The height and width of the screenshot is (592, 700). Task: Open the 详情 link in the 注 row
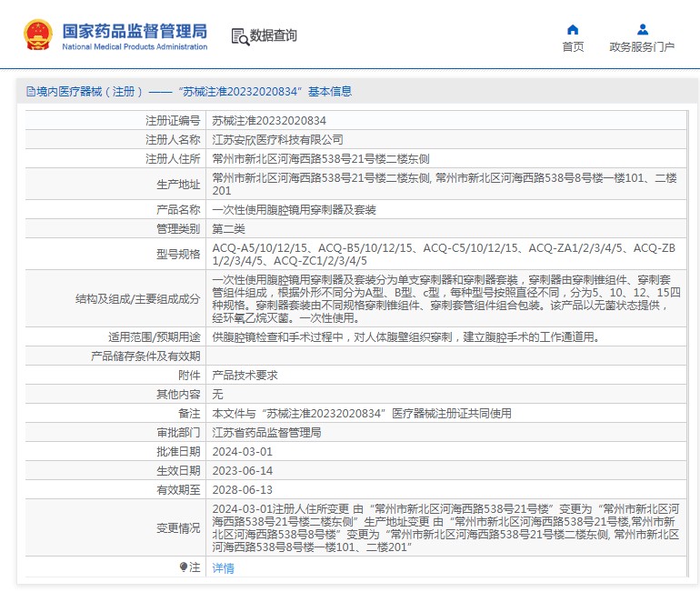223,567
